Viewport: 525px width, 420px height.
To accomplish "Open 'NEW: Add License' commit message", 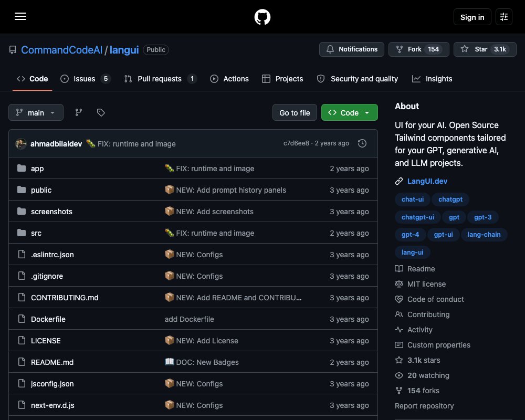I will (x=201, y=341).
